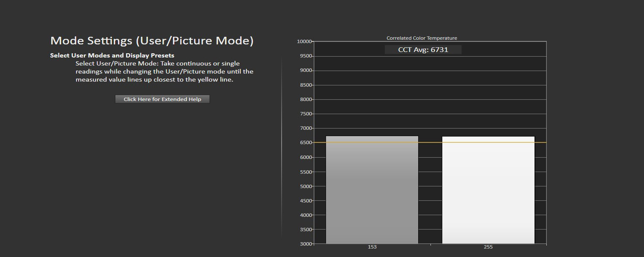Click the 10000 value on the y-axis

[304, 41]
